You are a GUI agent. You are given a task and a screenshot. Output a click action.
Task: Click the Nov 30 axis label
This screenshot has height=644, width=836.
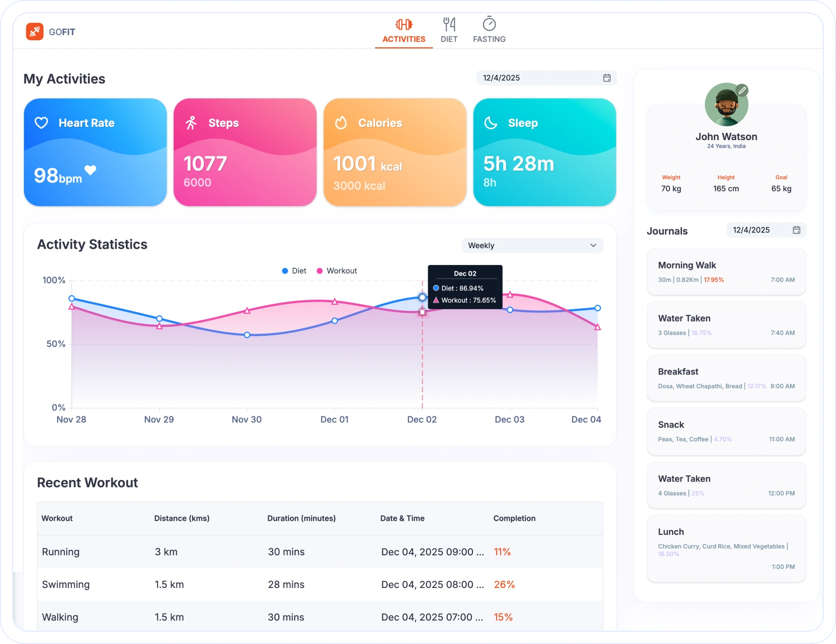tap(247, 420)
